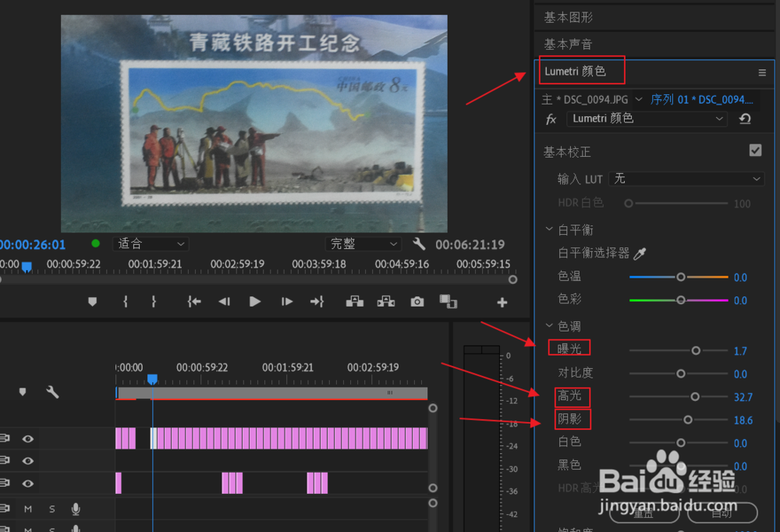The height and width of the screenshot is (532, 780).
Task: Click the program timecode 00:00:26:01
Action: click(x=33, y=245)
